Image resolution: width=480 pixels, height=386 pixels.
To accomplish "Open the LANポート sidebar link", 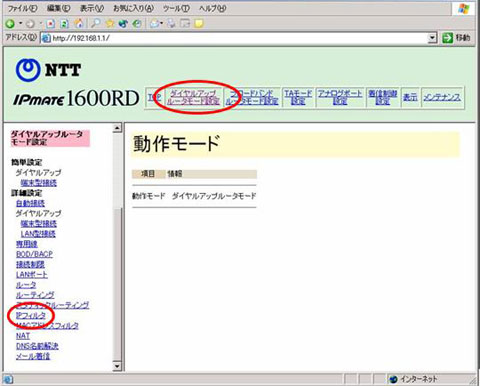I will [32, 275].
